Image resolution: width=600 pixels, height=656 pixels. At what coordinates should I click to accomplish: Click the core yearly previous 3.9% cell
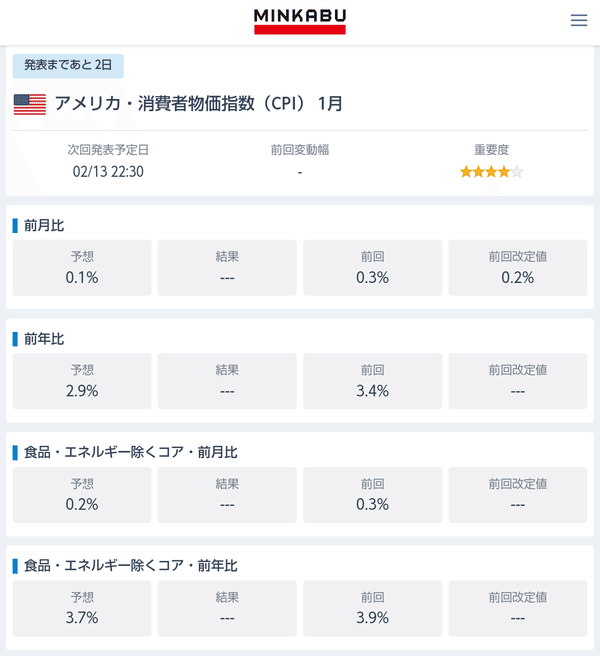pos(372,608)
